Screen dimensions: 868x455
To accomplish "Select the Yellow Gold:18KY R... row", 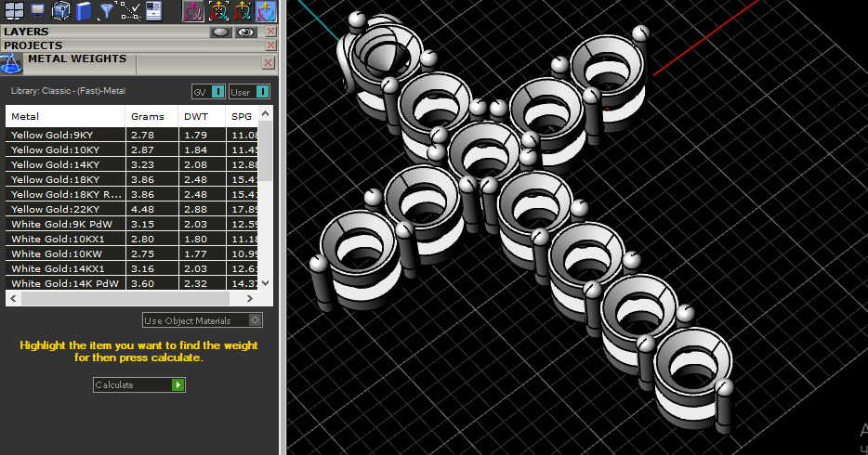I will (131, 195).
